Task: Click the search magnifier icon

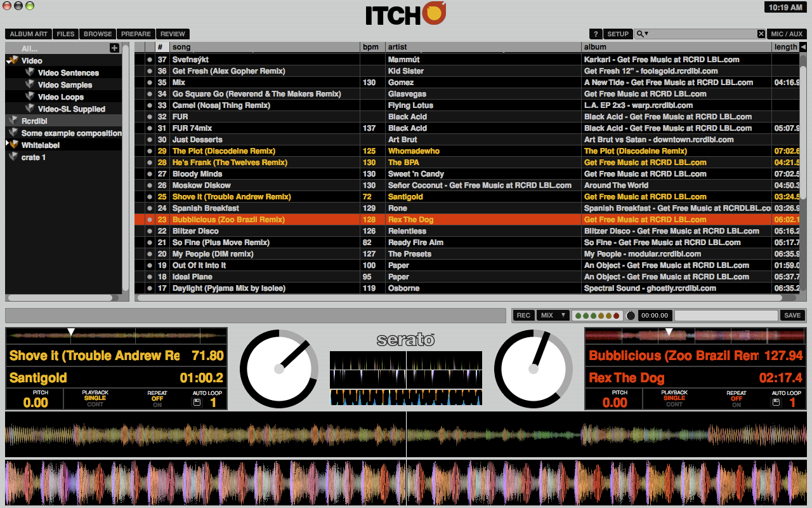Action: (x=641, y=34)
